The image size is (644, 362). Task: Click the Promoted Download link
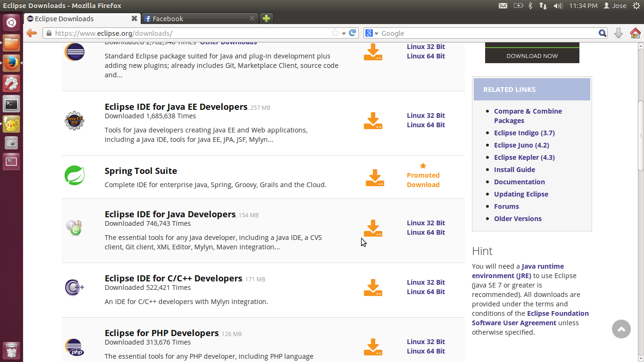pyautogui.click(x=423, y=180)
